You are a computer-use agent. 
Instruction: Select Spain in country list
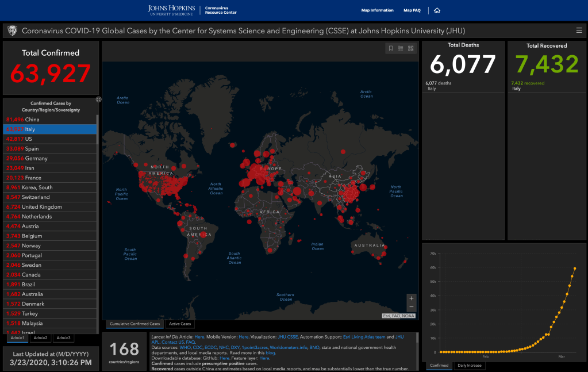(32, 149)
